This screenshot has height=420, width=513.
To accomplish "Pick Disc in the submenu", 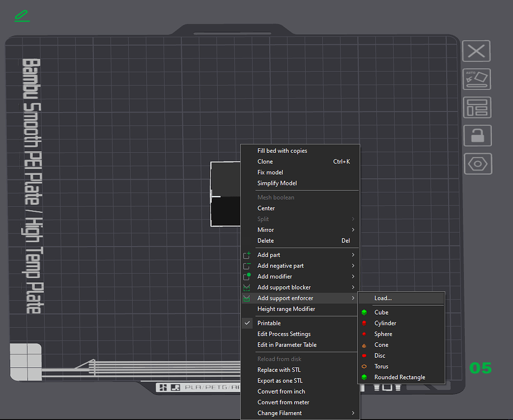I will click(402, 356).
